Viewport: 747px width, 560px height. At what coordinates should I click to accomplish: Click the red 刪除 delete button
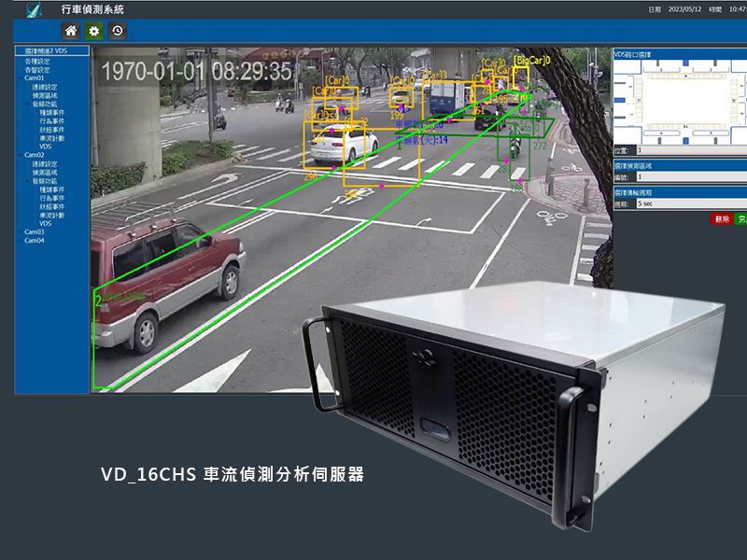click(721, 218)
